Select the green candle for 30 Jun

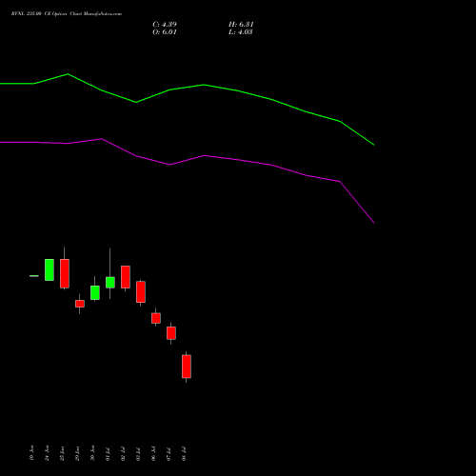pyautogui.click(x=95, y=292)
